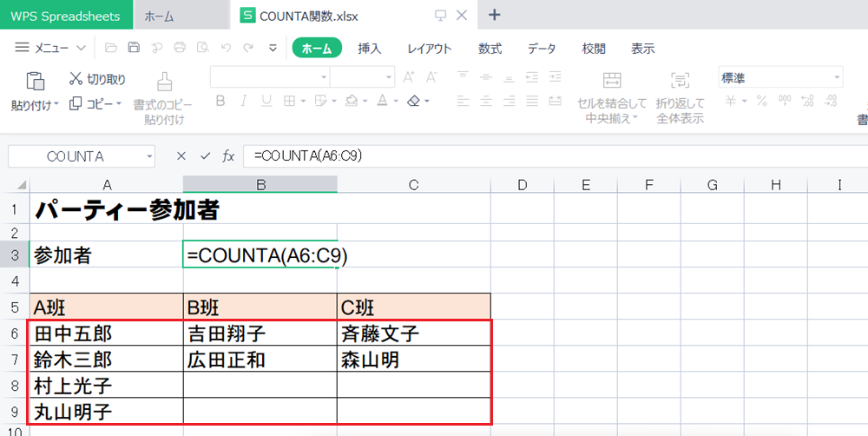Open the currency ¥ dropdown

coord(745,102)
